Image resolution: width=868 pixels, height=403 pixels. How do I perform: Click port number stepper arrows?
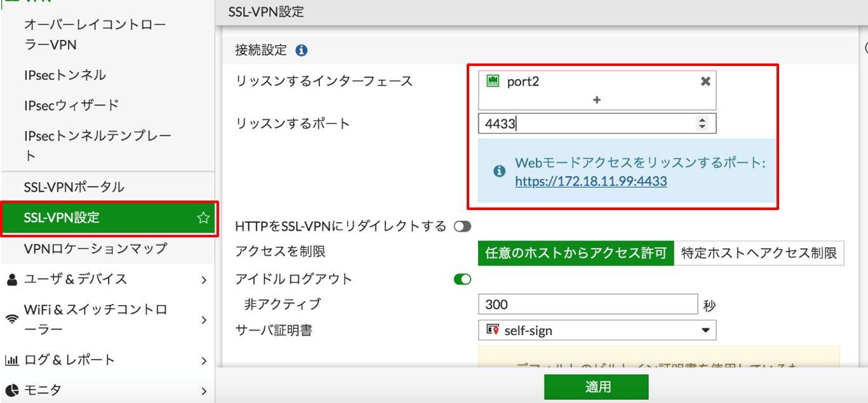[702, 124]
